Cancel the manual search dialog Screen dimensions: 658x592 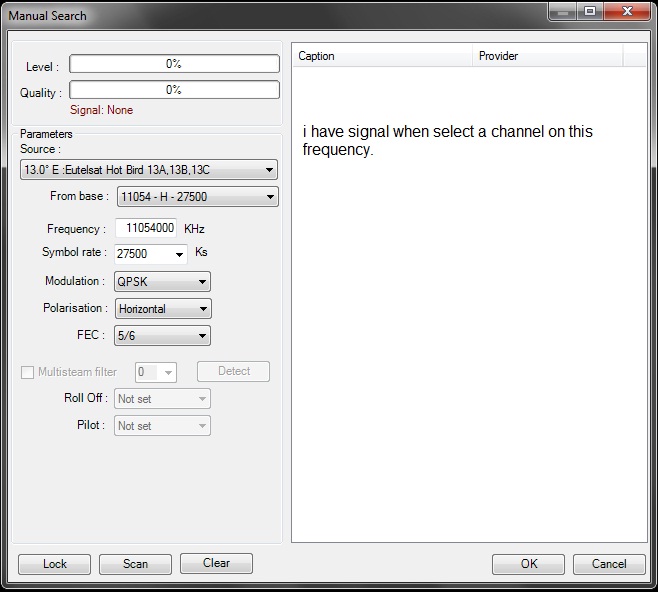609,564
